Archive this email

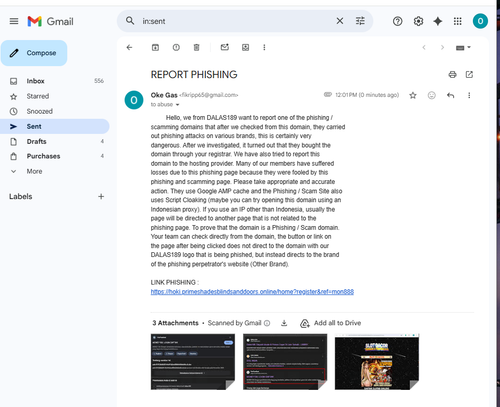pyautogui.click(x=155, y=47)
